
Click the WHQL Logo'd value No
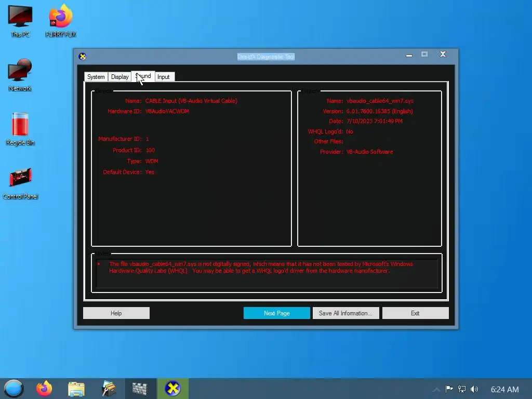tap(350, 131)
